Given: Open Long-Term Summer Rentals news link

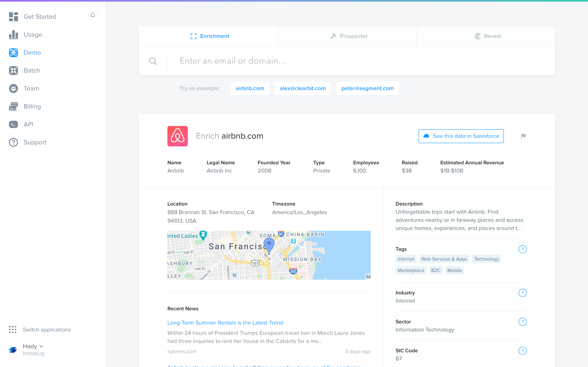Looking at the screenshot, I should [225, 323].
